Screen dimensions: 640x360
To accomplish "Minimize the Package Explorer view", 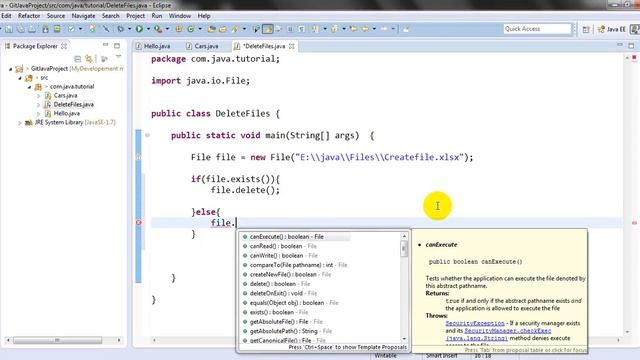I will (106, 45).
